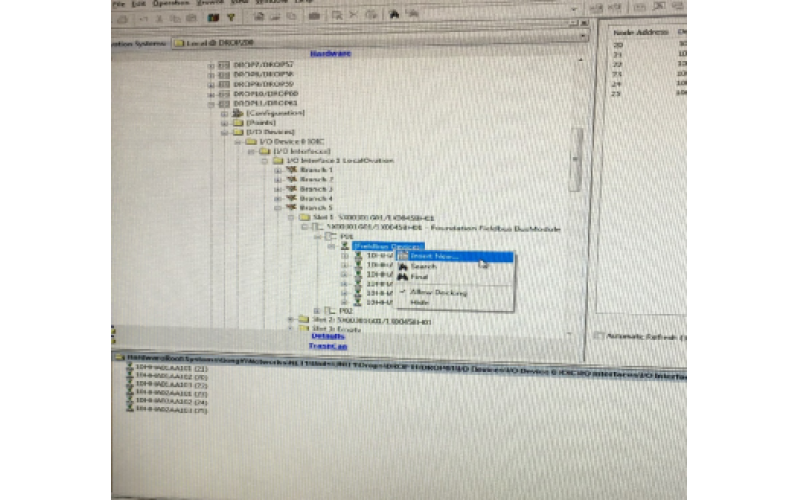
Task: Click the Branch 1 icon
Action: click(291, 170)
